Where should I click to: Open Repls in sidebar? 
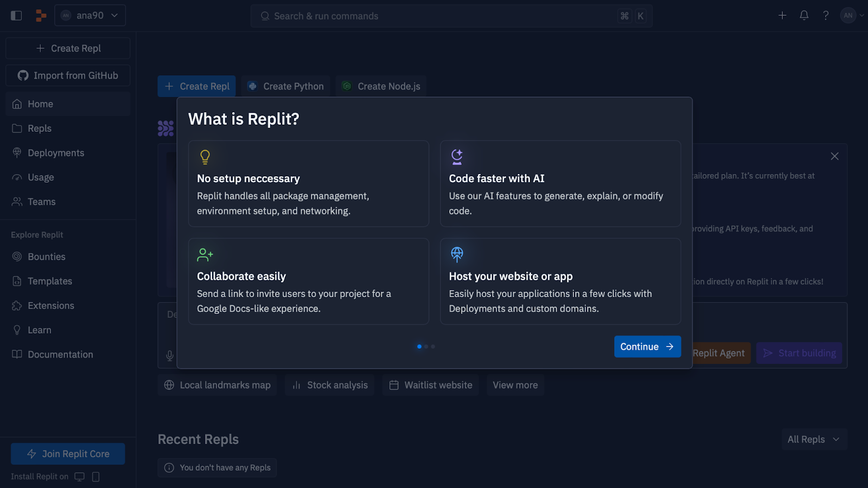coord(68,129)
